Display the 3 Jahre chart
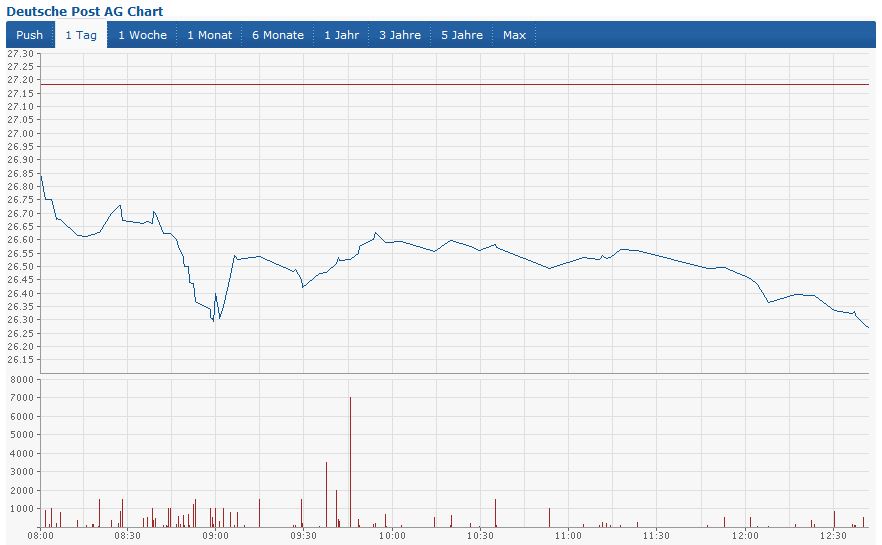882x545 pixels. (x=400, y=35)
